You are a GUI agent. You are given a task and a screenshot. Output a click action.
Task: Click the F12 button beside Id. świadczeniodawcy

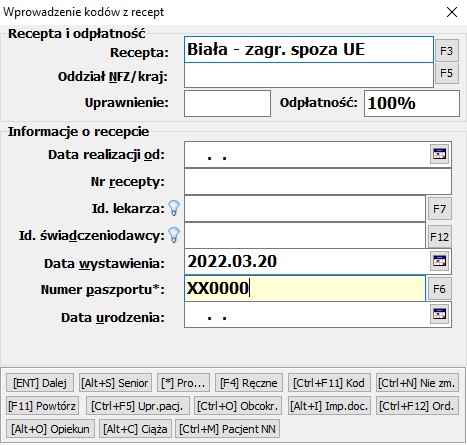pos(440,236)
